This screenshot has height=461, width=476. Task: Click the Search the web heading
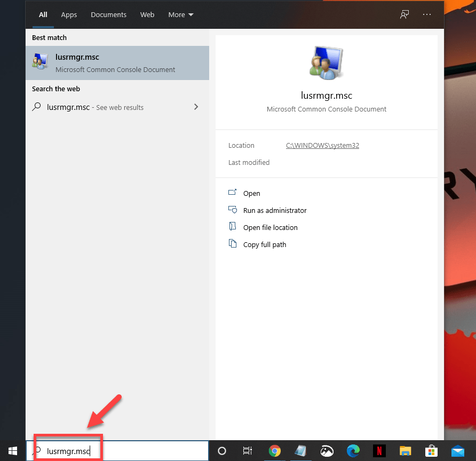(x=56, y=89)
